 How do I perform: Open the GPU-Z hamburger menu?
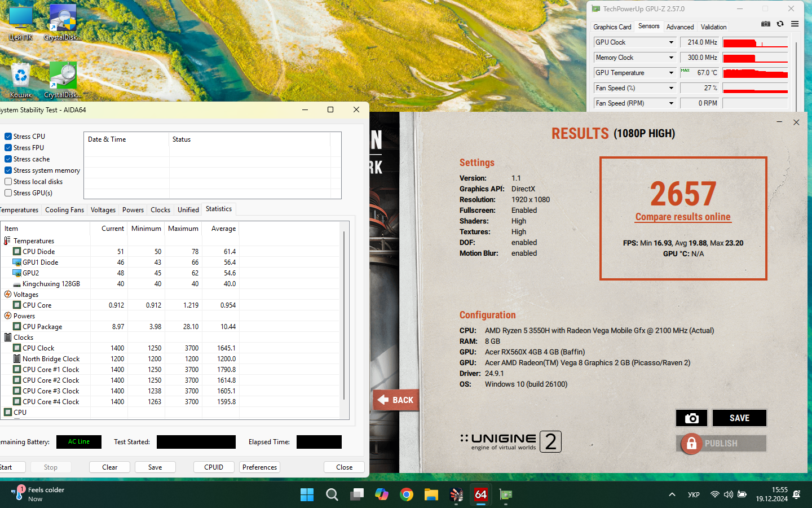pos(795,24)
